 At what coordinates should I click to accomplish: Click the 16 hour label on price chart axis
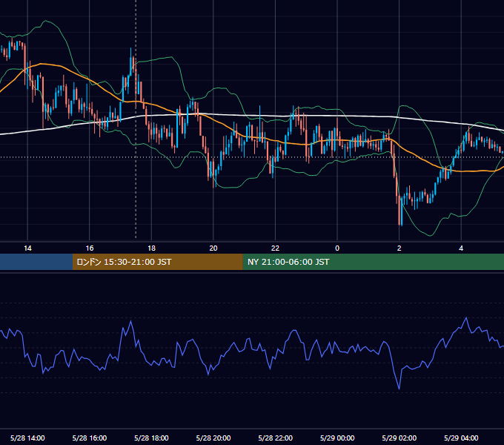click(x=90, y=248)
